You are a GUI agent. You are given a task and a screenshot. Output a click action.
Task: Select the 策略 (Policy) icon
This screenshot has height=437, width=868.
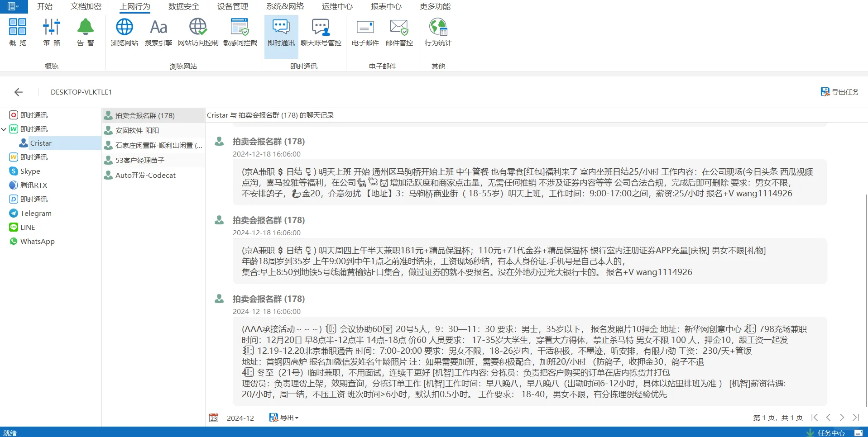(51, 32)
